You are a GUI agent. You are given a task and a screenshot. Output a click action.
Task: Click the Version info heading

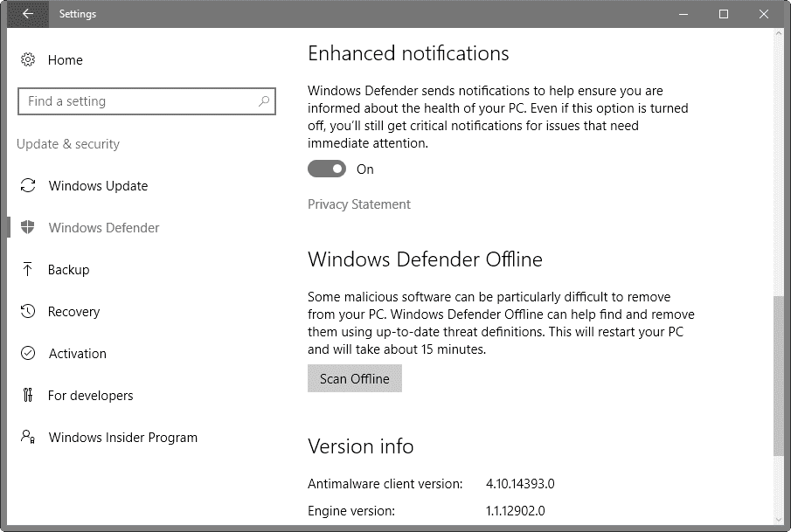click(361, 446)
